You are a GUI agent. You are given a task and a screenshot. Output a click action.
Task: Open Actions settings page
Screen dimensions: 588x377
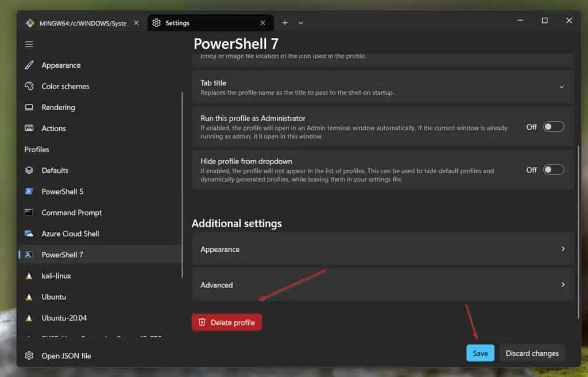tap(100, 128)
